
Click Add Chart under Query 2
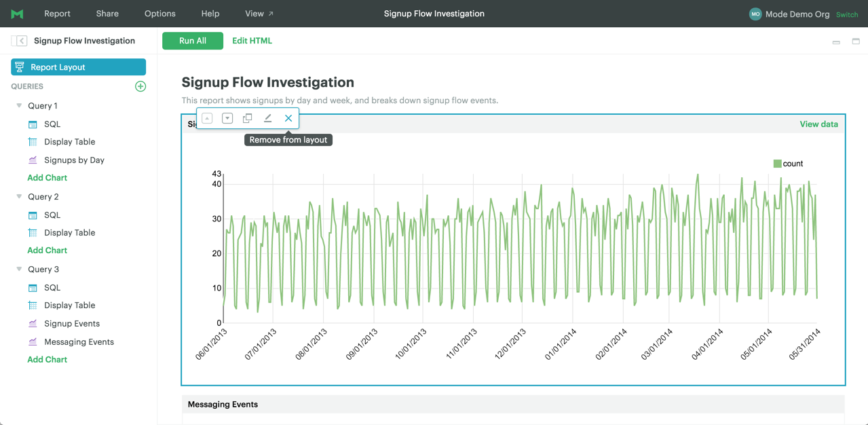pos(47,251)
